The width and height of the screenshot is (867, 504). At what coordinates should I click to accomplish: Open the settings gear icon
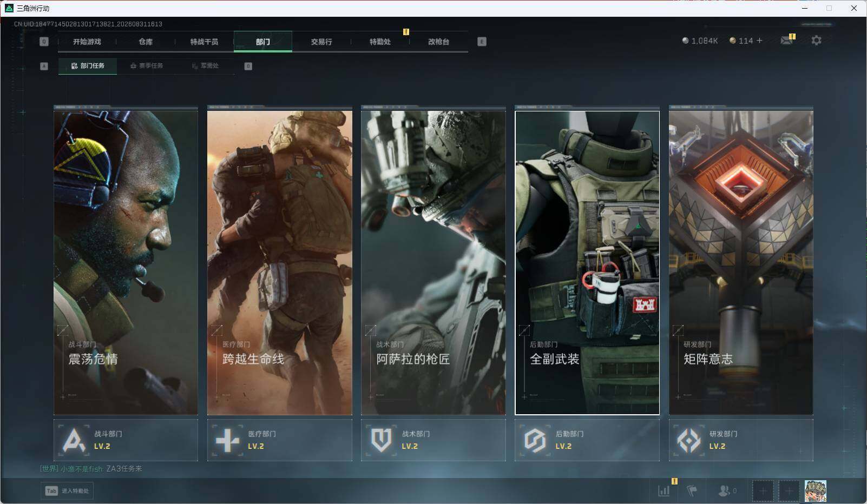tap(816, 41)
